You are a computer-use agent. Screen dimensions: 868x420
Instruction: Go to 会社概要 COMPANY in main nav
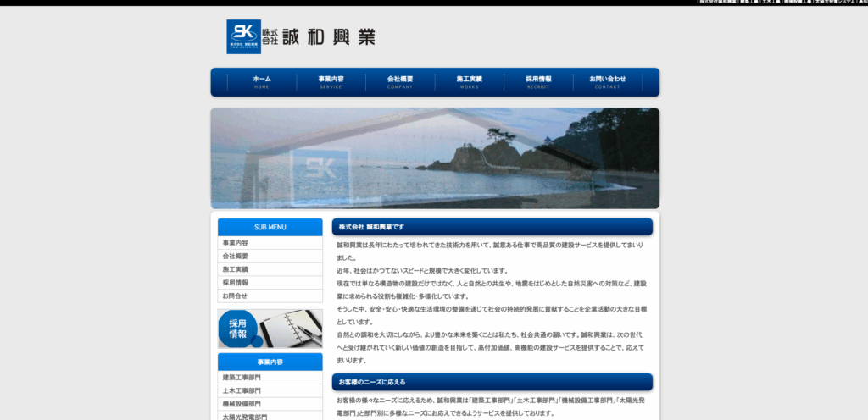(400, 82)
